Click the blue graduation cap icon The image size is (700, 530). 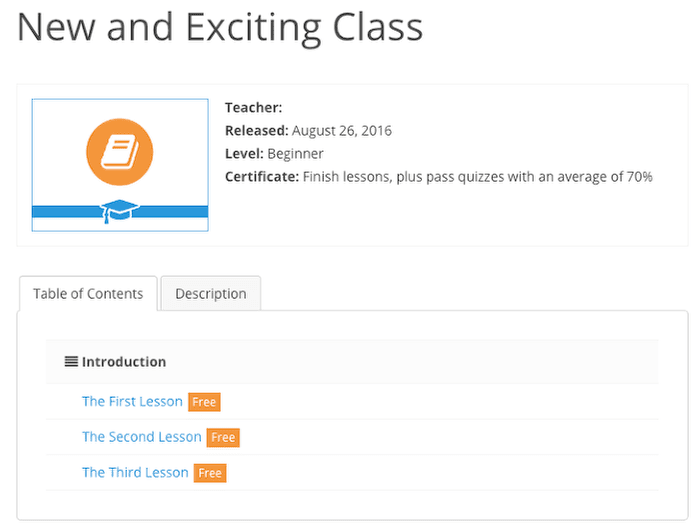119,211
